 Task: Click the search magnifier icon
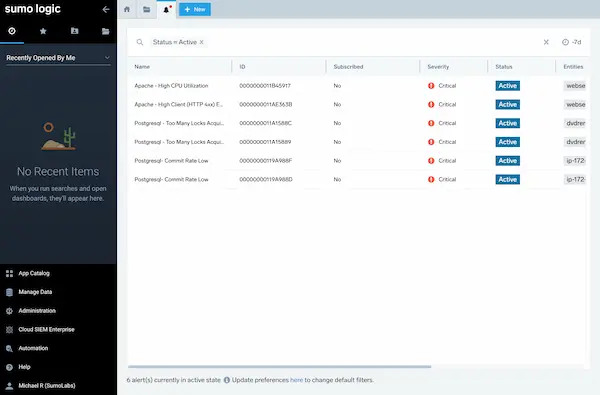140,42
